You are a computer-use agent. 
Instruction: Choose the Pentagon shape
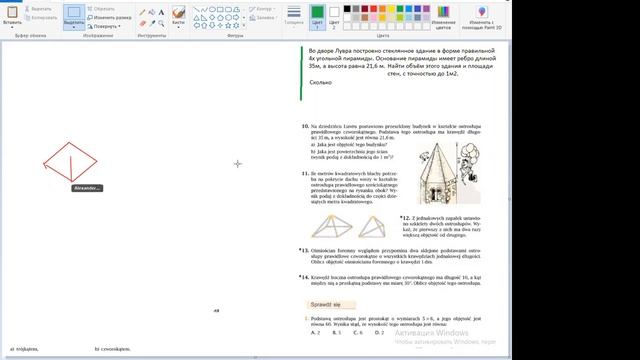click(220, 18)
